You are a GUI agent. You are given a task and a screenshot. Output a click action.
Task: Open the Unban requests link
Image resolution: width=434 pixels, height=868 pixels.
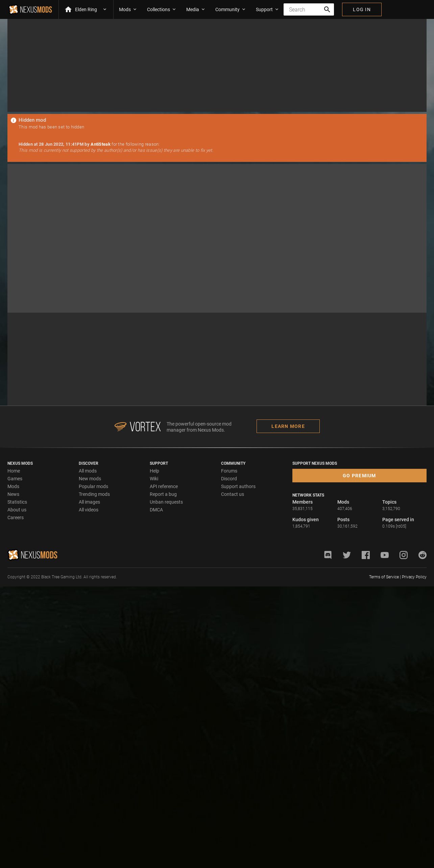coord(166,502)
